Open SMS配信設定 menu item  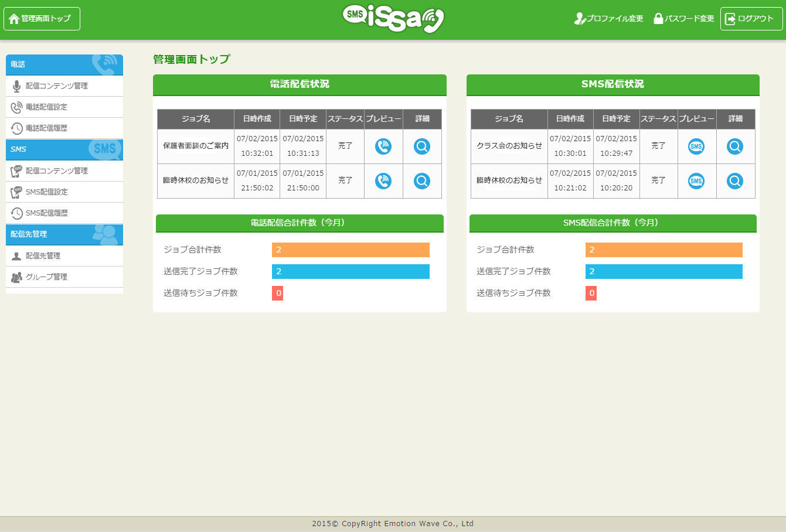(x=64, y=192)
